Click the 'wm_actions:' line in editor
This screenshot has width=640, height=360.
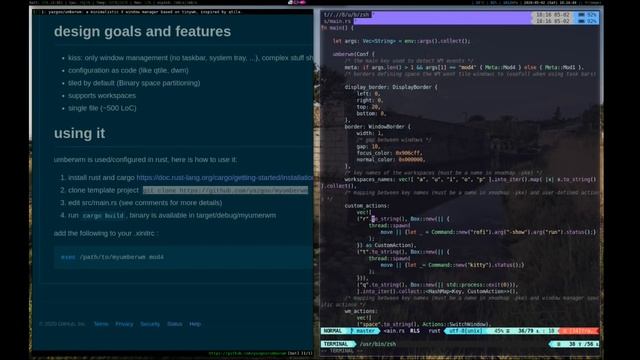(361, 311)
